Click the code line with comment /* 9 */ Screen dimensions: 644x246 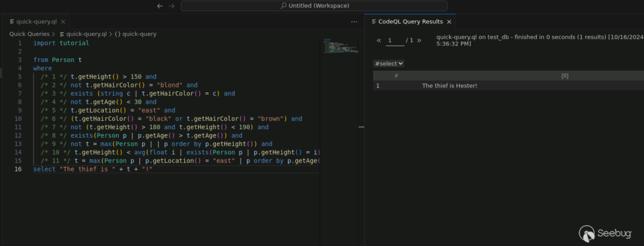coord(156,144)
